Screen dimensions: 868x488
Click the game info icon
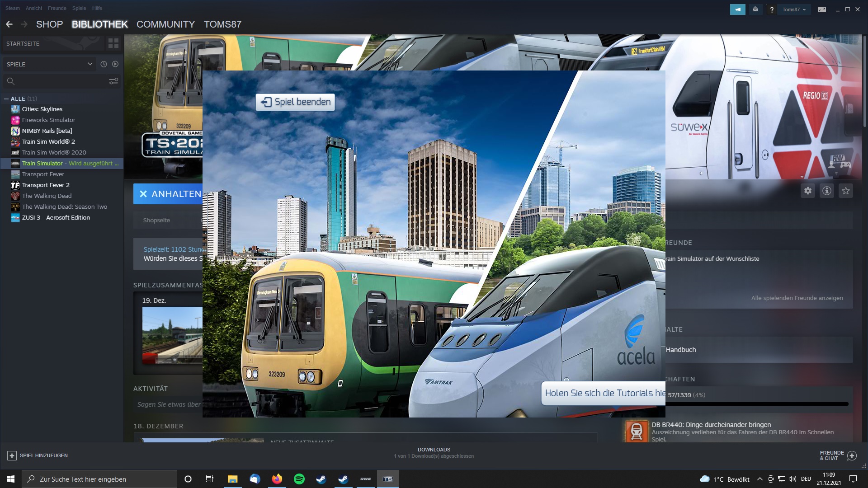pos(827,191)
